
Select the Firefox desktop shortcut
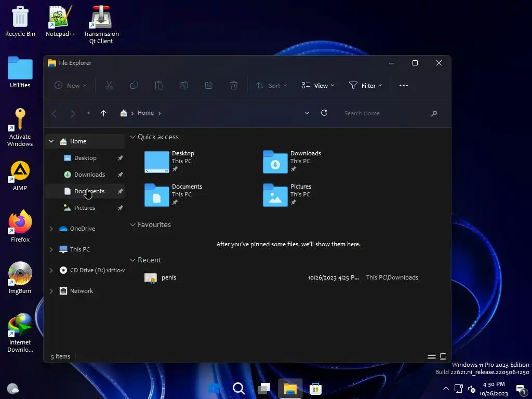[x=20, y=227]
